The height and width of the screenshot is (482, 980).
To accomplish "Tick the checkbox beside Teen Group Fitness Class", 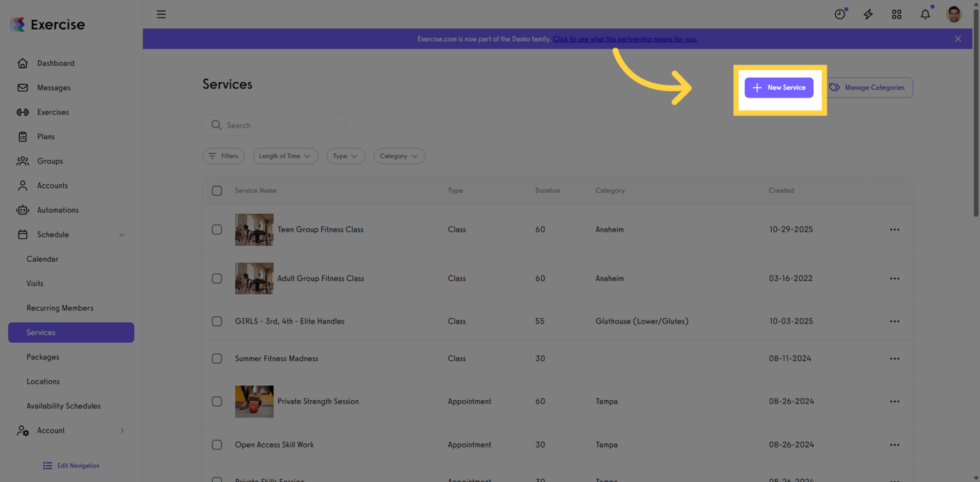I will pos(217,230).
